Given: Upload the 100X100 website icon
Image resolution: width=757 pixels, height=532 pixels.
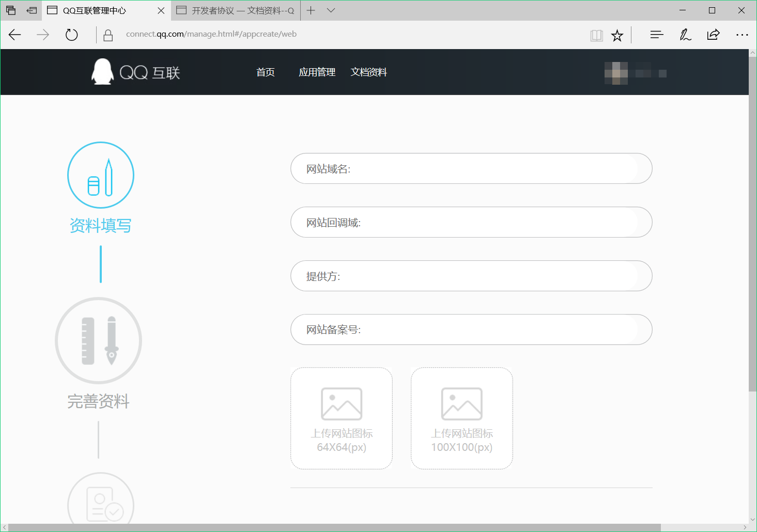Looking at the screenshot, I should (462, 418).
